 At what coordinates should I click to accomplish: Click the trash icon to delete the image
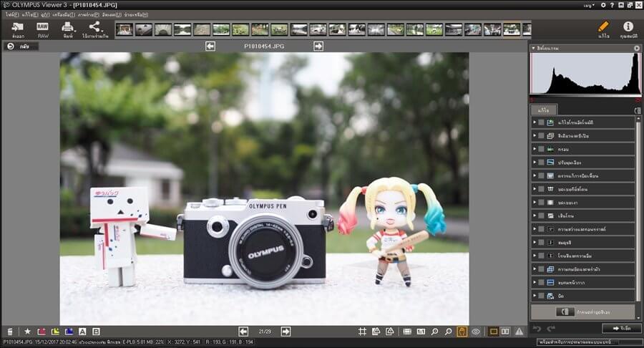pos(10,332)
